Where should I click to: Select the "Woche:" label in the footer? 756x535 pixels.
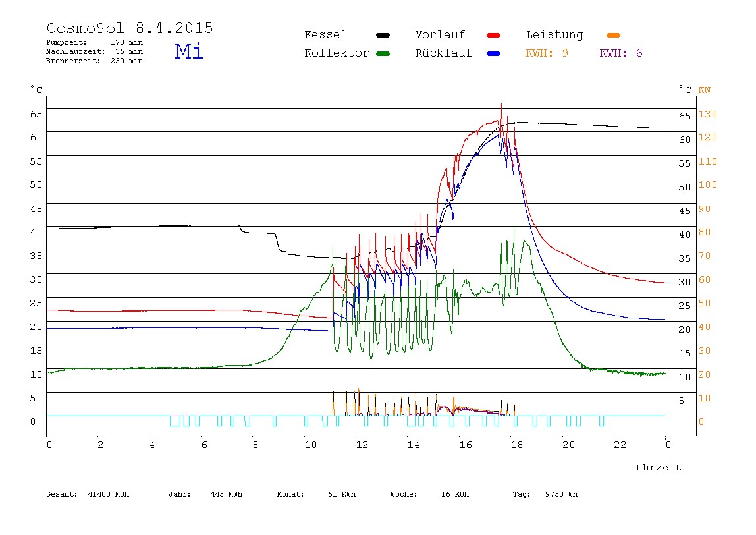click(404, 494)
